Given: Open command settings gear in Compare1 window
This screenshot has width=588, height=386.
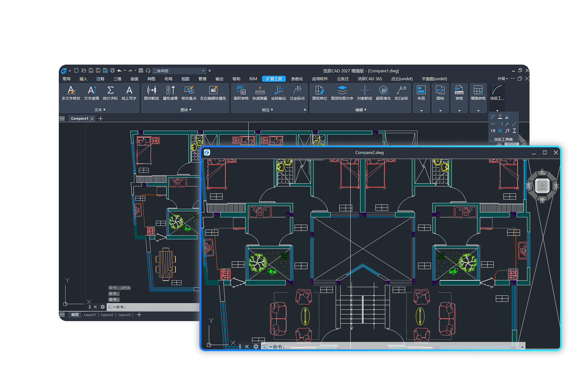Looking at the screenshot, I should pyautogui.click(x=103, y=307).
